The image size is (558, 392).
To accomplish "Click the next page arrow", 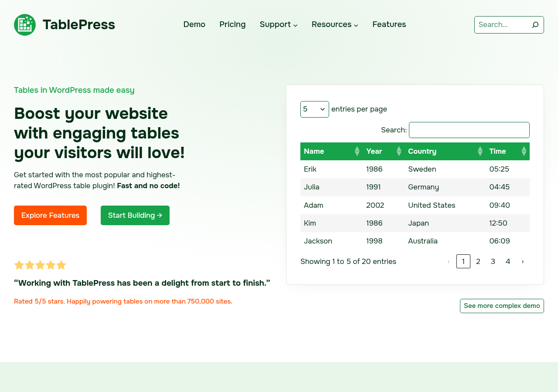I will (x=523, y=261).
